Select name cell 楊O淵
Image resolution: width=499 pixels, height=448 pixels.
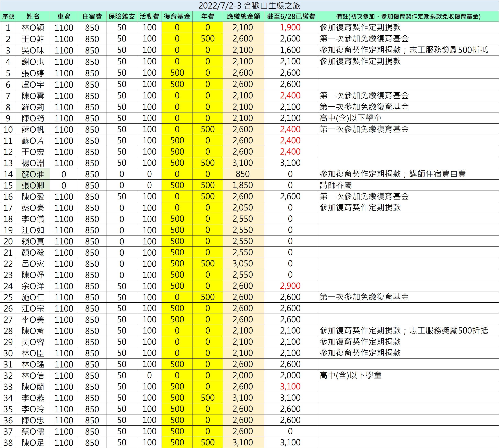(33, 163)
